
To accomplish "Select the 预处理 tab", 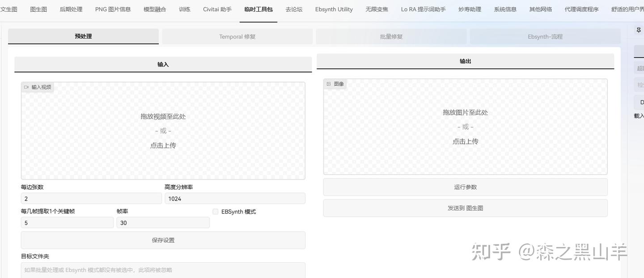I will pos(83,36).
